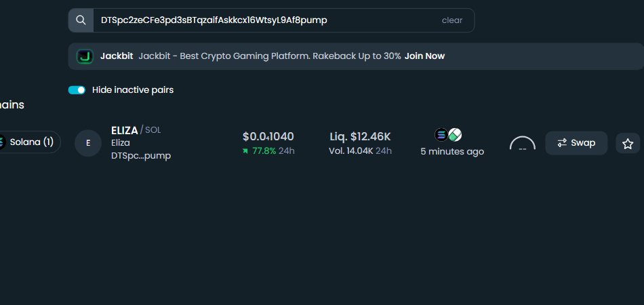
Task: Open the ELIZA / SOL pair name
Action: [136, 130]
